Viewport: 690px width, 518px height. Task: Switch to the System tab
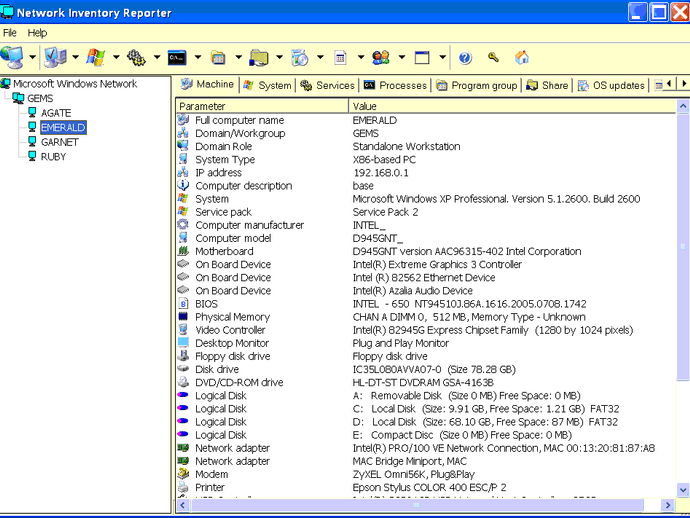268,85
